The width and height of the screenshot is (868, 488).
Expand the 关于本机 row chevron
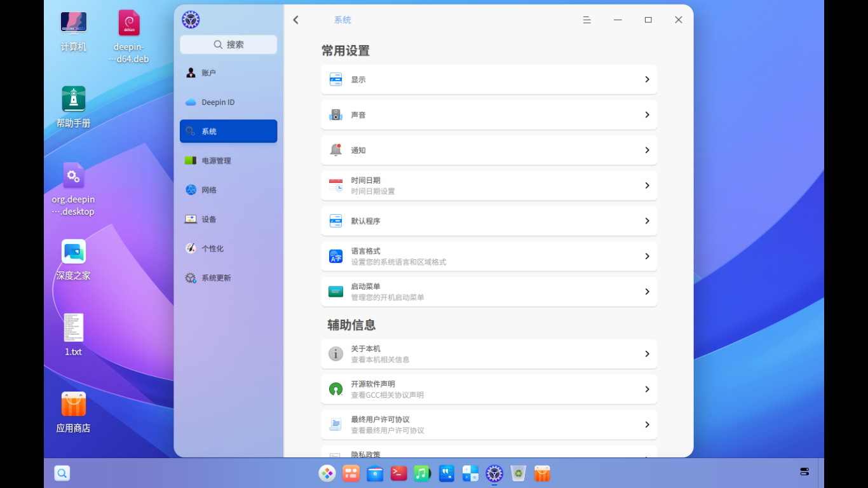pos(647,354)
